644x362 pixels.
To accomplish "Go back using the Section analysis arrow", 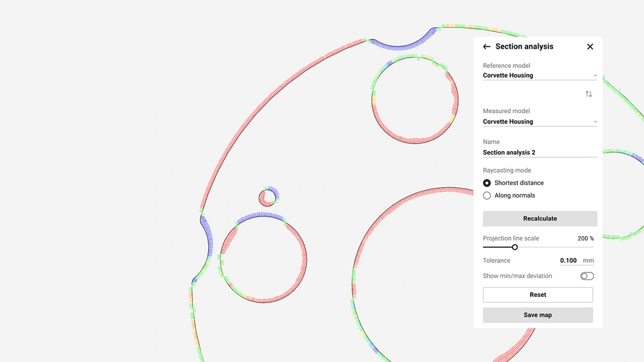I will [x=486, y=46].
